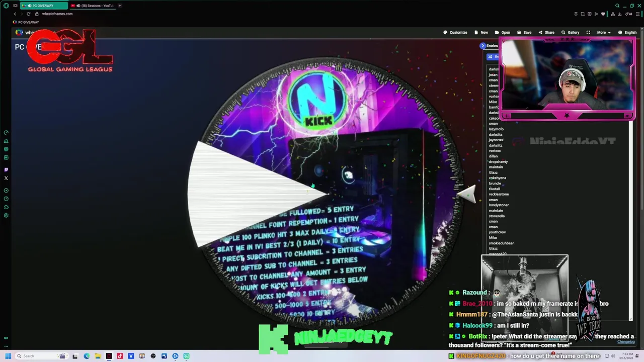The width and height of the screenshot is (644, 362).
Task: Switch to the PC GIVEAWAY browser tab
Action: pyautogui.click(x=44, y=6)
